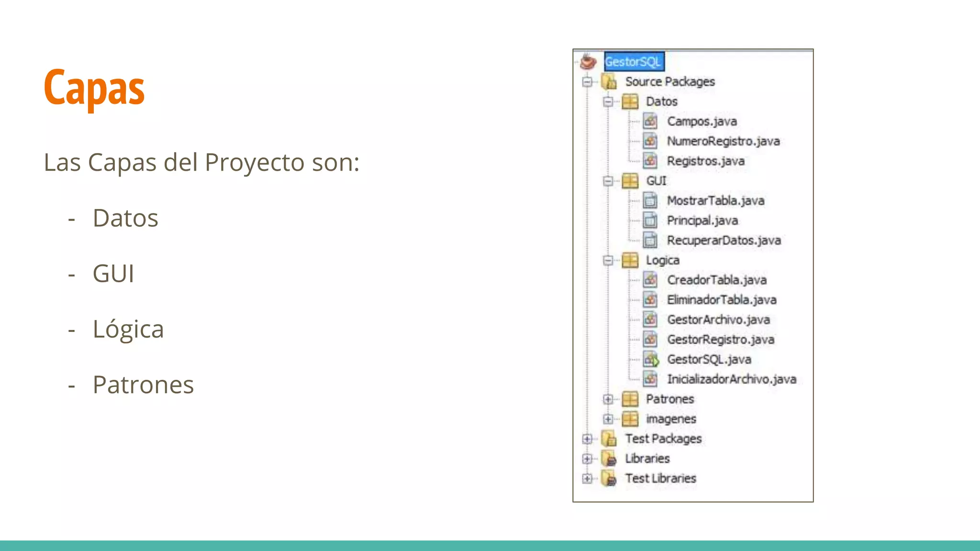Click the text 'Las Capas del Proyecto son:'
Viewport: 980px width, 551px height.
click(201, 163)
